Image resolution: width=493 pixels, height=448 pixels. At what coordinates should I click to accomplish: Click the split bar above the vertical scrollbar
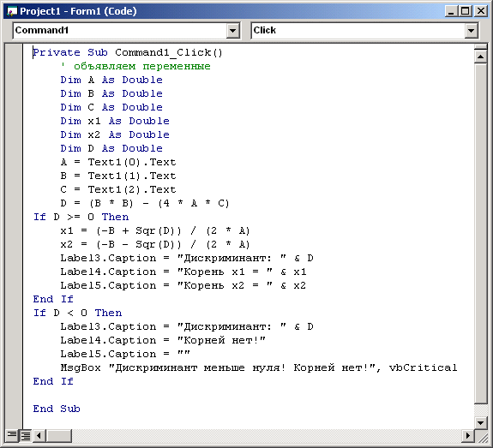[480, 47]
